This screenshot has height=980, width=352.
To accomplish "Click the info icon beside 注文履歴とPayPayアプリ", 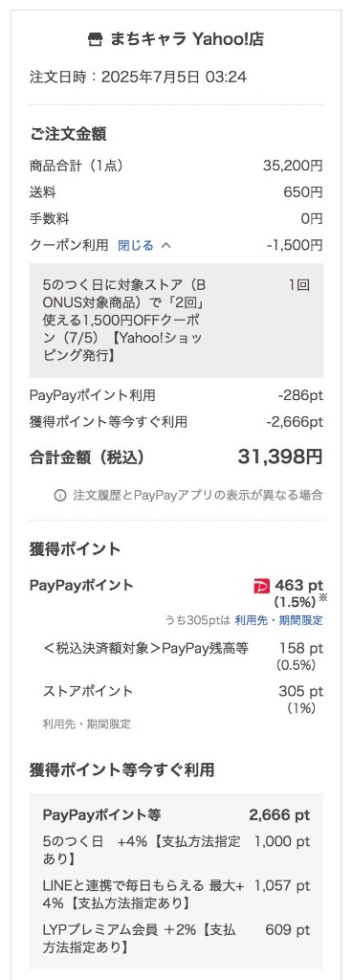I will [x=60, y=496].
